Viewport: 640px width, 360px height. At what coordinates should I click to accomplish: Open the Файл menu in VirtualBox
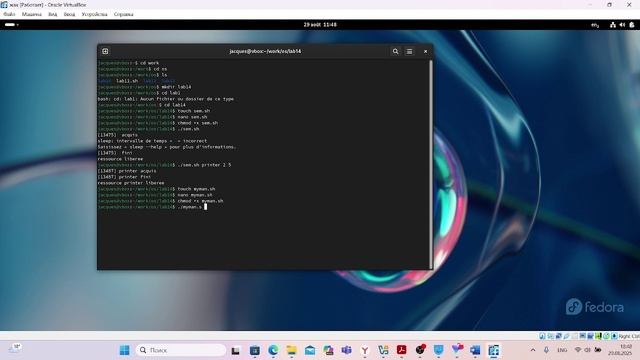pyautogui.click(x=9, y=14)
